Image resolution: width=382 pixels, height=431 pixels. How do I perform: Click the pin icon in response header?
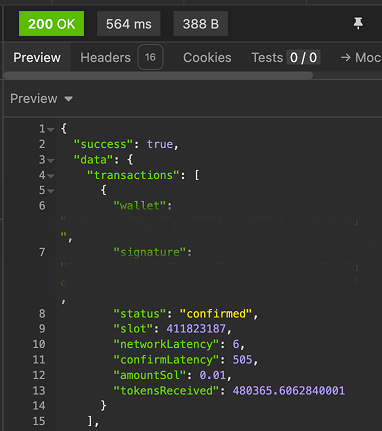(358, 23)
